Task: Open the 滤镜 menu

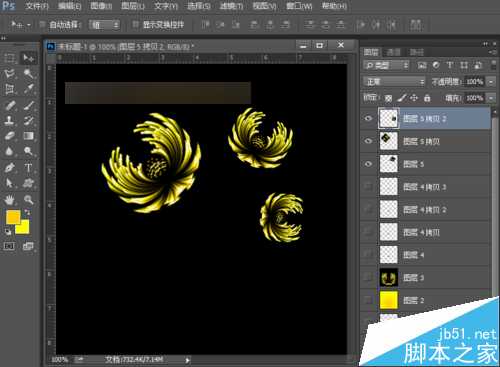Action: (232, 6)
